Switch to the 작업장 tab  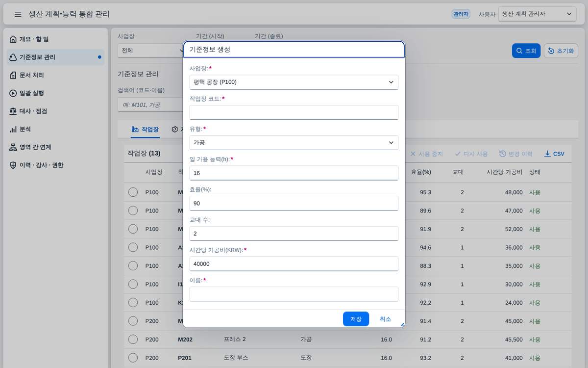145,130
